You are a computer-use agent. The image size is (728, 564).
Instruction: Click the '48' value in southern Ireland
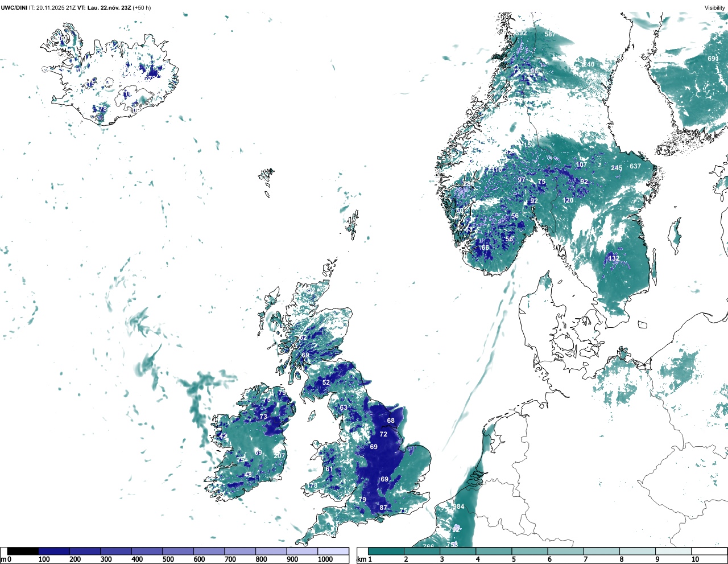(x=248, y=475)
